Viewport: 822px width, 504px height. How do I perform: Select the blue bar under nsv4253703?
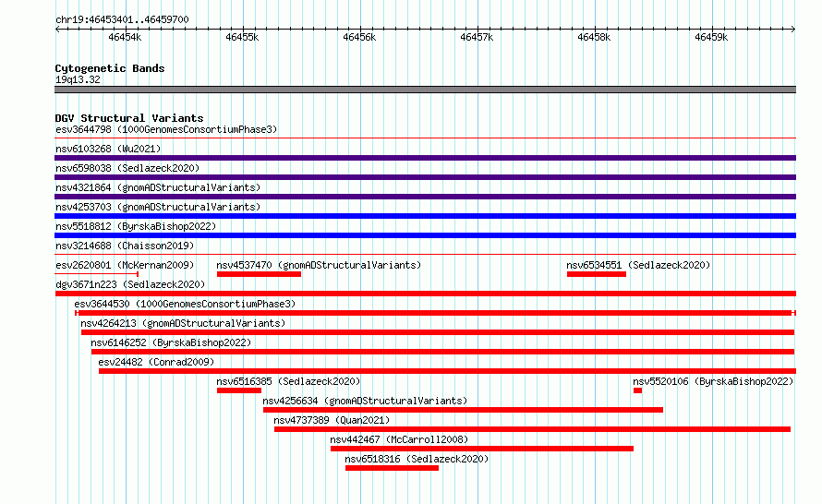pos(425,216)
